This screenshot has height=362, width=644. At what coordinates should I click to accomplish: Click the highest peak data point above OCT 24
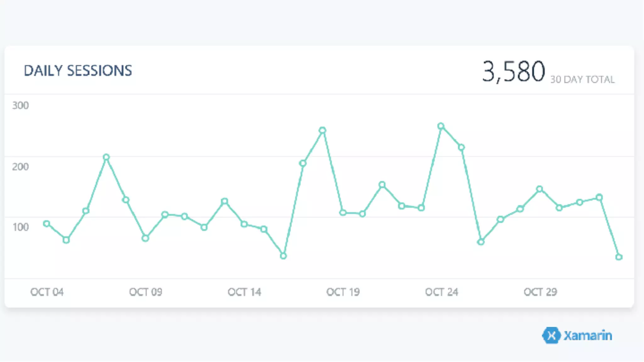click(441, 126)
